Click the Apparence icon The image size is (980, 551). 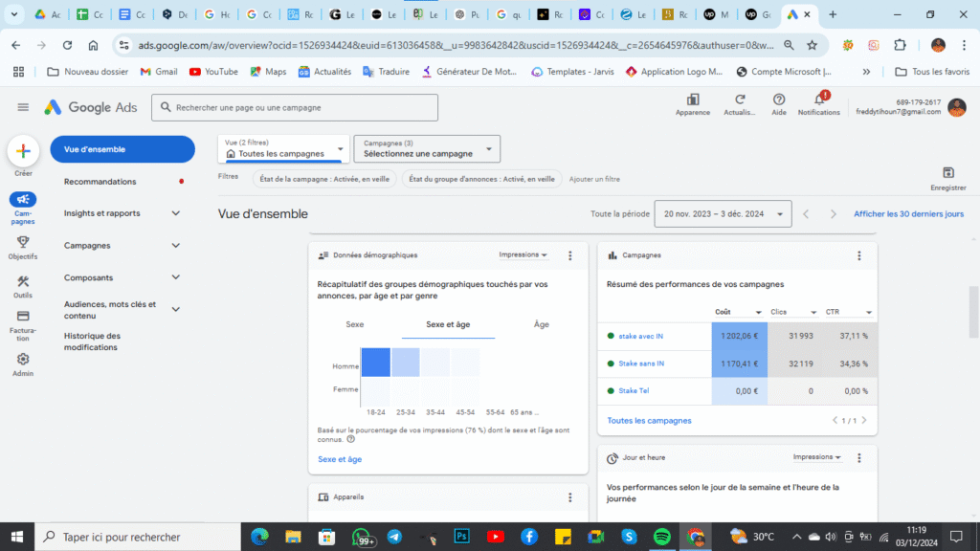point(692,102)
